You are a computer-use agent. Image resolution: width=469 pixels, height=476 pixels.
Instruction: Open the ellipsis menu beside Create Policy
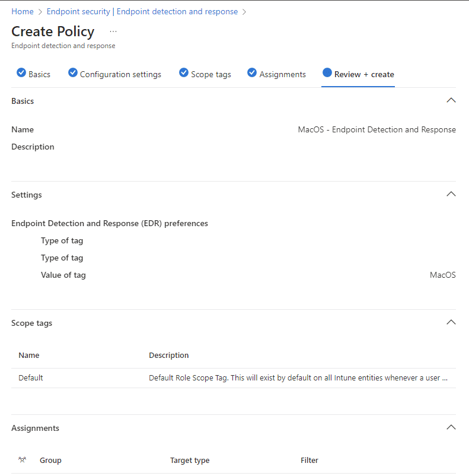(113, 31)
